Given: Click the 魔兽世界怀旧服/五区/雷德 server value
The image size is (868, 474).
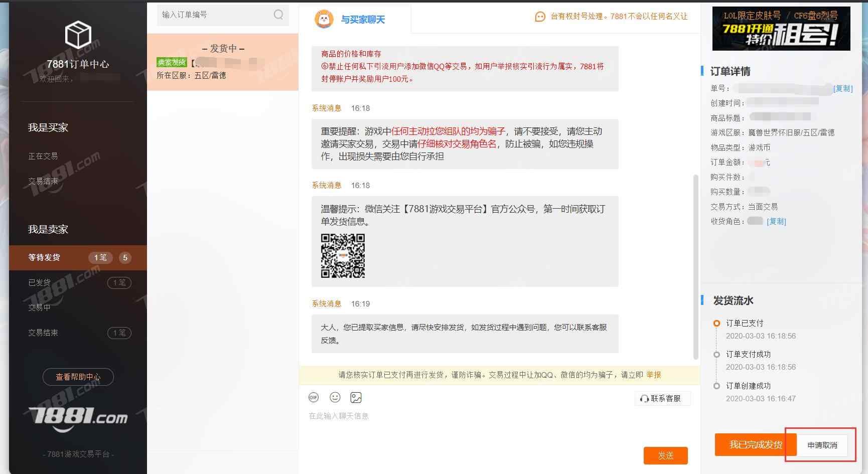Looking at the screenshot, I should (x=792, y=132).
